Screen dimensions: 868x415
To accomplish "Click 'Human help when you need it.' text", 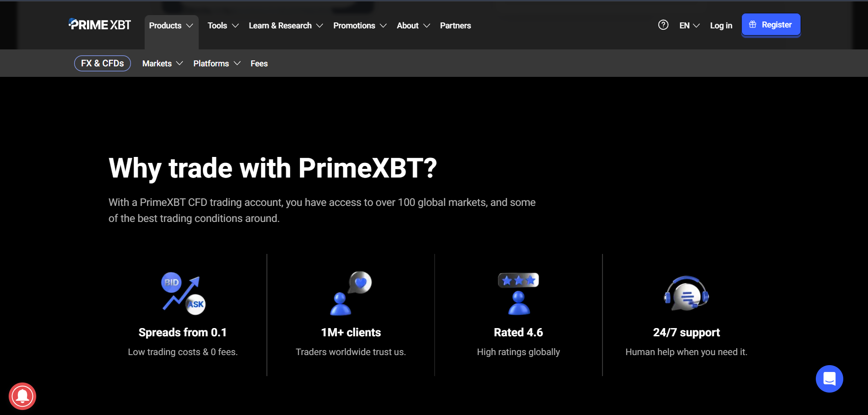I will tap(686, 352).
